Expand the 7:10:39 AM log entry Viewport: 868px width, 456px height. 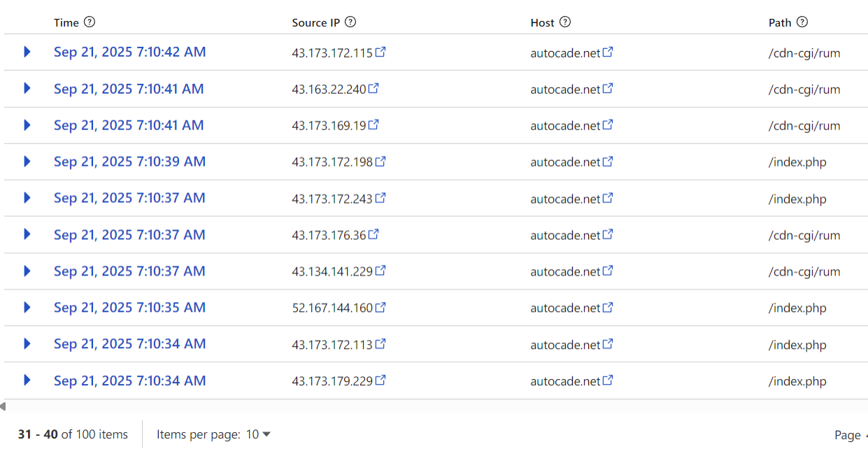(27, 162)
